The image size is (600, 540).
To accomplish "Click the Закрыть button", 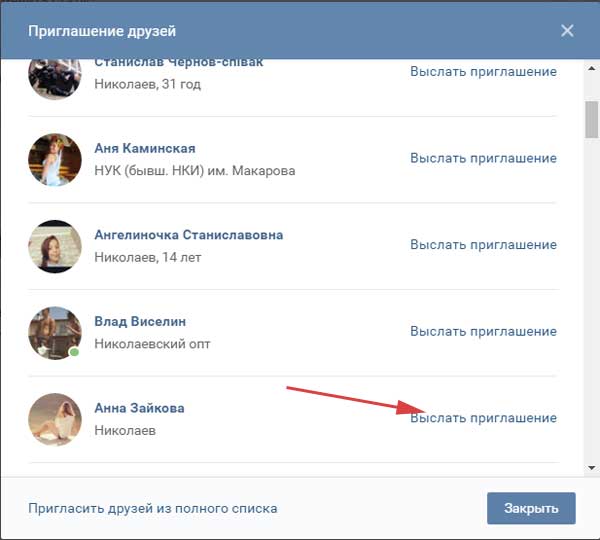I will (531, 508).
